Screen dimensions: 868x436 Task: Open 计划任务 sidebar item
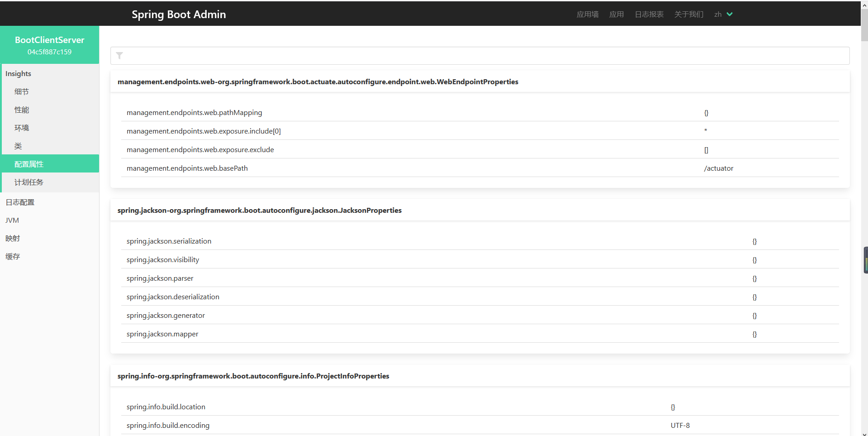tap(29, 182)
